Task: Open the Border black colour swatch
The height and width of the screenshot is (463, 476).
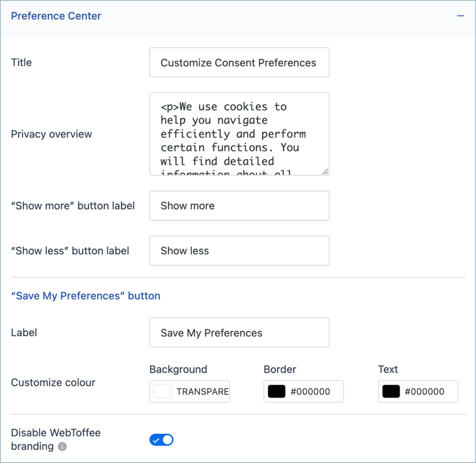Action: (x=277, y=391)
